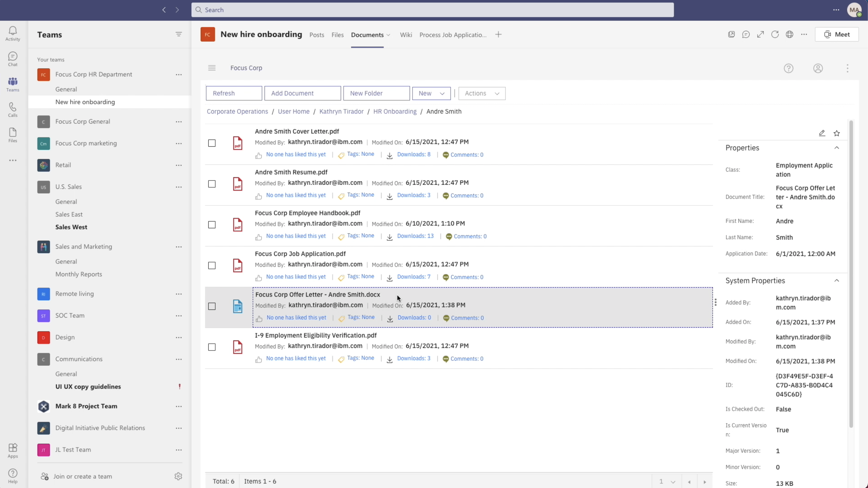Click in the Search field
The height and width of the screenshot is (488, 868).
click(433, 10)
